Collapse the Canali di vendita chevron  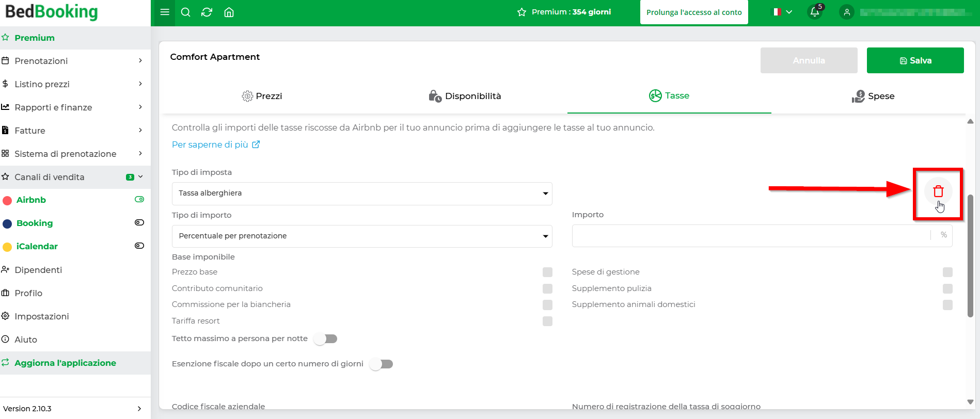pos(140,176)
